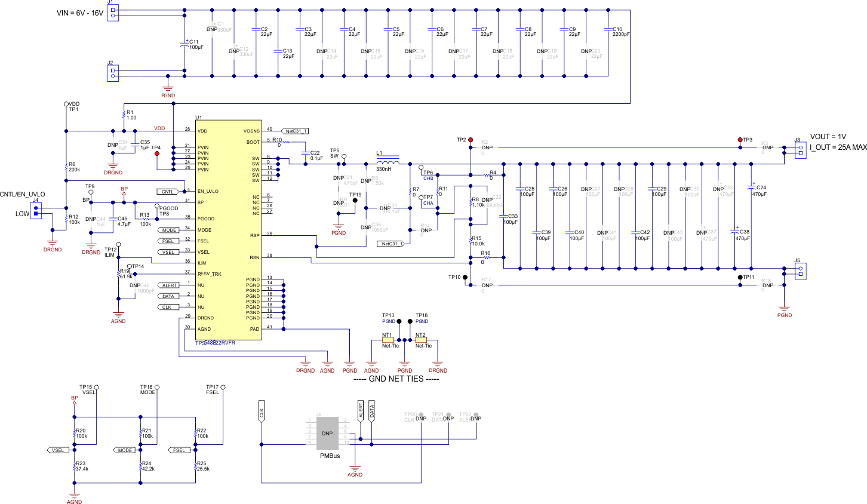Select the red TP4 test point
This screenshot has width=867, height=504.
coord(157,153)
